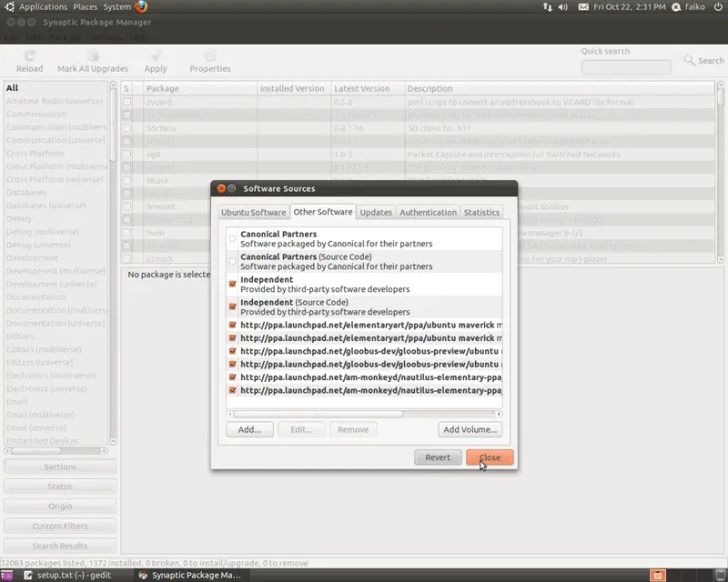Click the Sections filter button in Synaptic
The height and width of the screenshot is (582, 728).
(60, 467)
